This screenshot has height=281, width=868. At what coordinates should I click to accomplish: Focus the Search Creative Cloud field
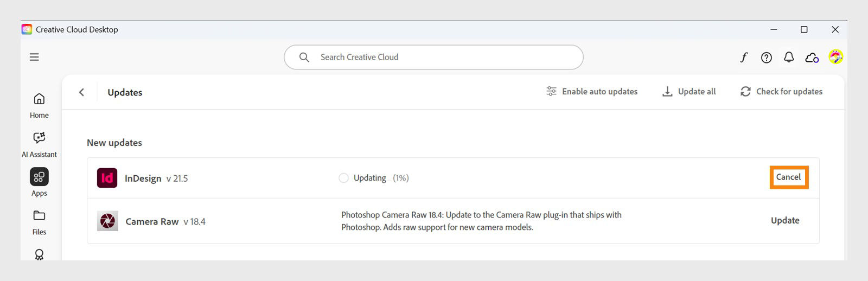(433, 57)
